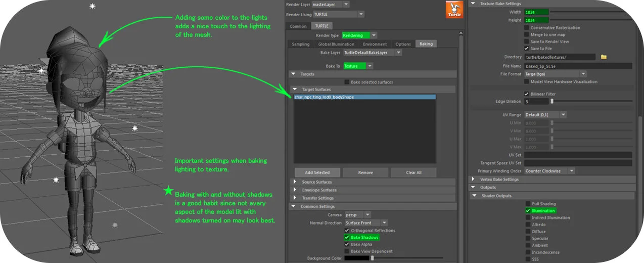Image resolution: width=644 pixels, height=263 pixels.
Task: Collapse the Texture Bake Settings section
Action: pos(474,4)
